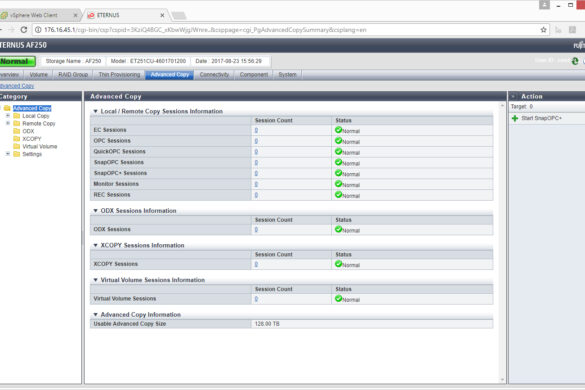Select the Virtual Volume folder
This screenshot has width=585, height=390.
(x=40, y=146)
